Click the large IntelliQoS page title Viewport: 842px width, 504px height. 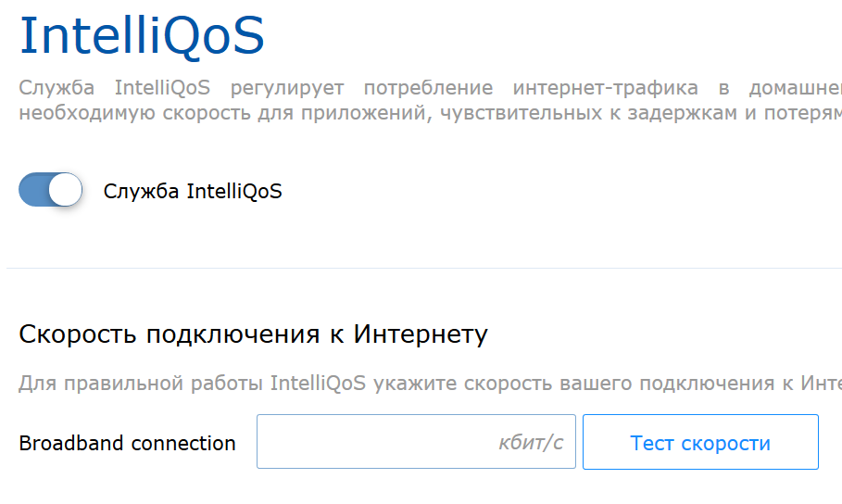coord(142,35)
